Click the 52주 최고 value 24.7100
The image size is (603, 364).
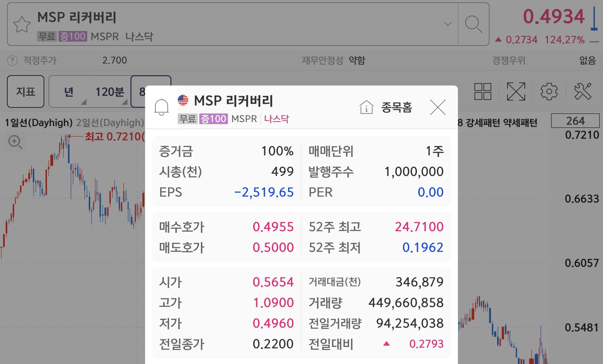[419, 227]
